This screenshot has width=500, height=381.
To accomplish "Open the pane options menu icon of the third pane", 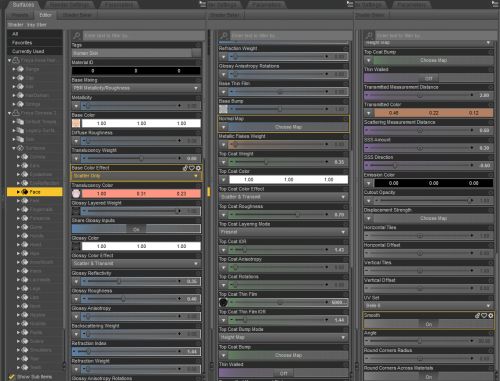I will (494, 4).
